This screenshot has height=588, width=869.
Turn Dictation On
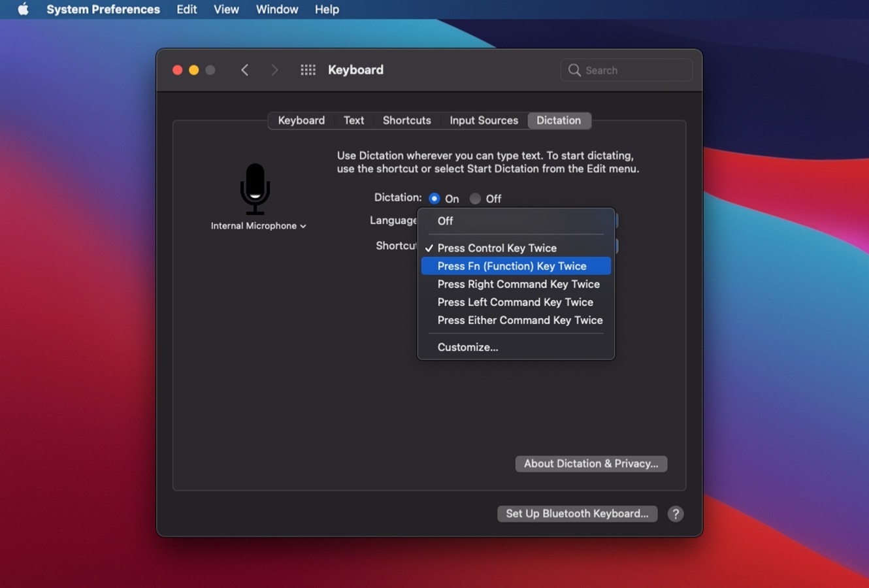pyautogui.click(x=435, y=198)
